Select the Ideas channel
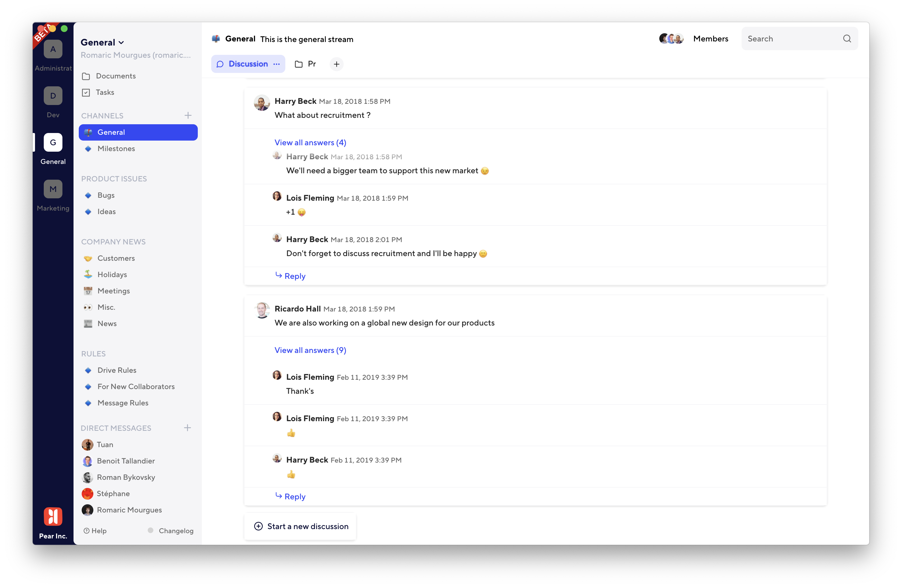Screen dimensions: 902x588 pos(106,211)
